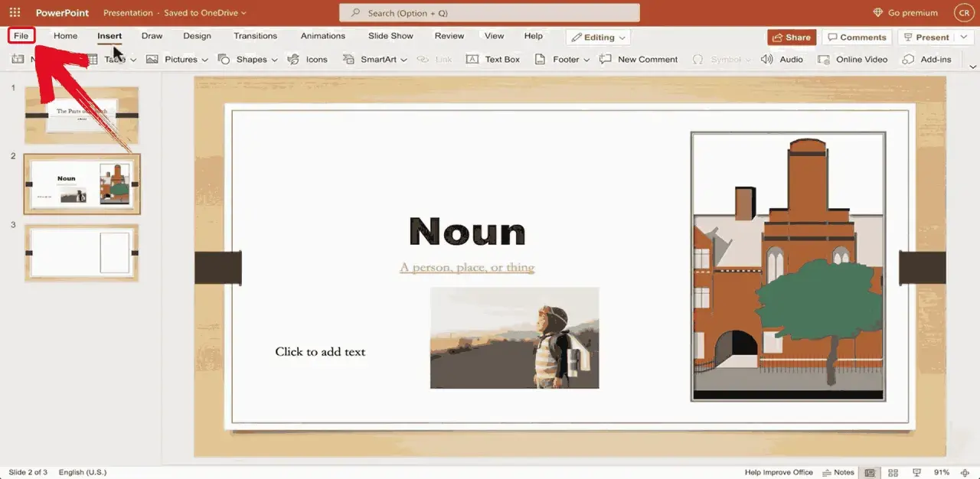Select slide 3 thumbnail

click(x=82, y=253)
